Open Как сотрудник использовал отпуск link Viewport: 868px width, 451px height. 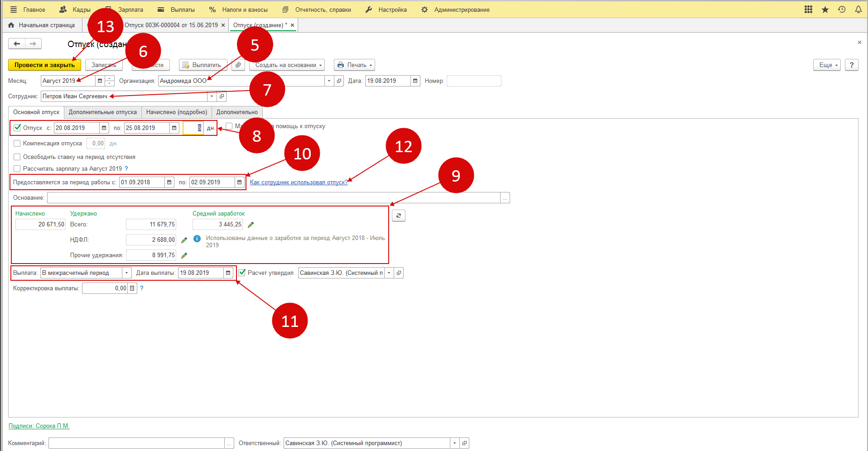pyautogui.click(x=299, y=182)
